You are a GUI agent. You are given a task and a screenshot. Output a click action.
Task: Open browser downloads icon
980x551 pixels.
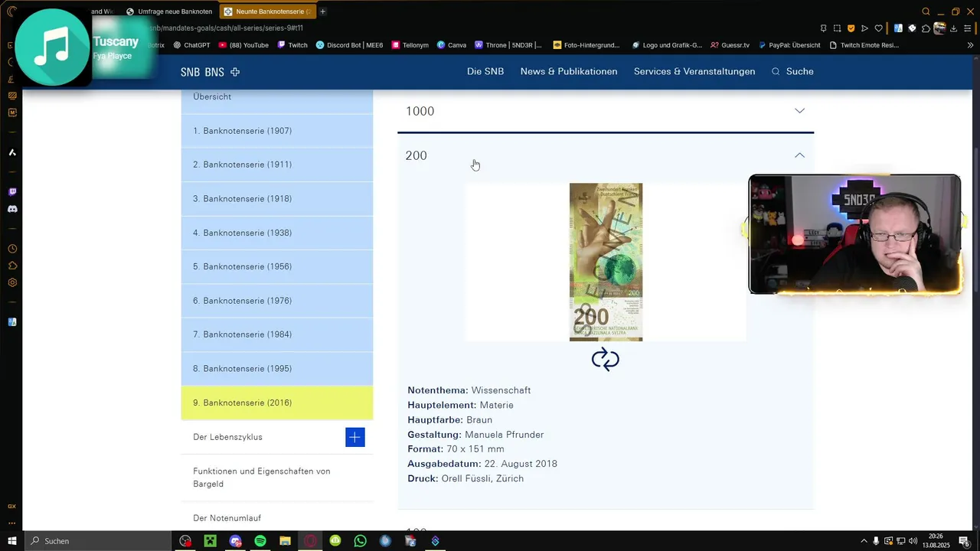click(x=955, y=28)
